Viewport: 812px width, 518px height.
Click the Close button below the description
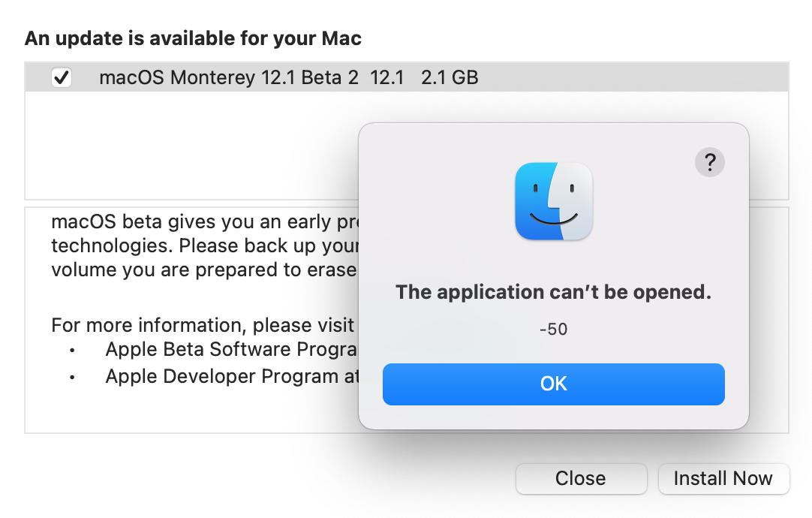(x=580, y=478)
